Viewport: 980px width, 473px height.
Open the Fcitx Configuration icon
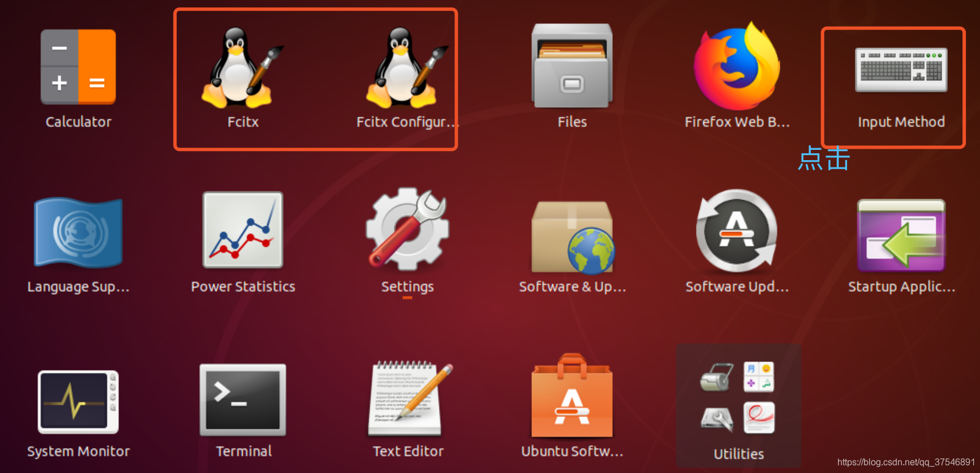coord(407,67)
